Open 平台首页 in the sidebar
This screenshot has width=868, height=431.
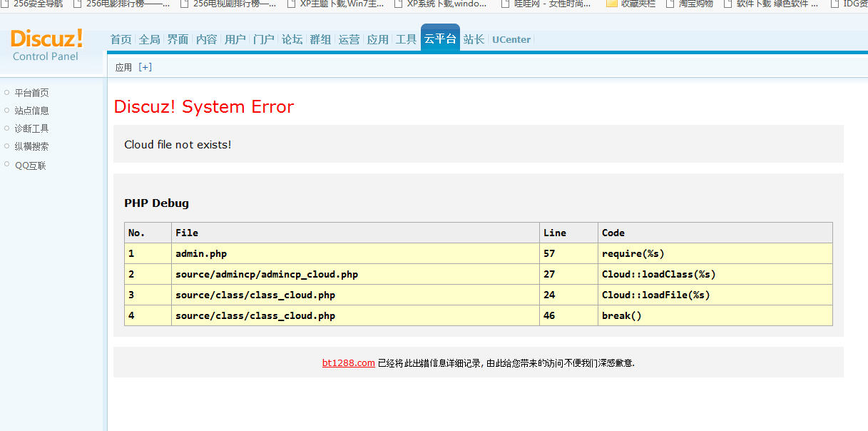(31, 93)
